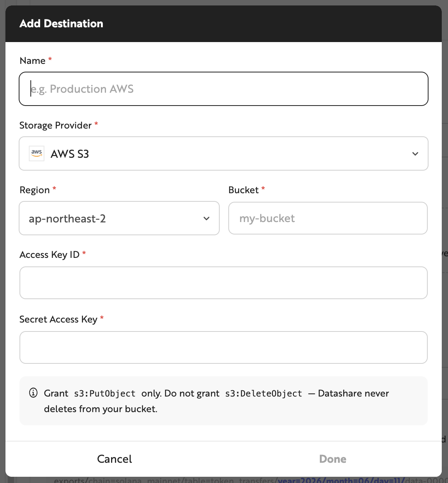The image size is (448, 483).
Task: Click the Region label
Action: (35, 190)
